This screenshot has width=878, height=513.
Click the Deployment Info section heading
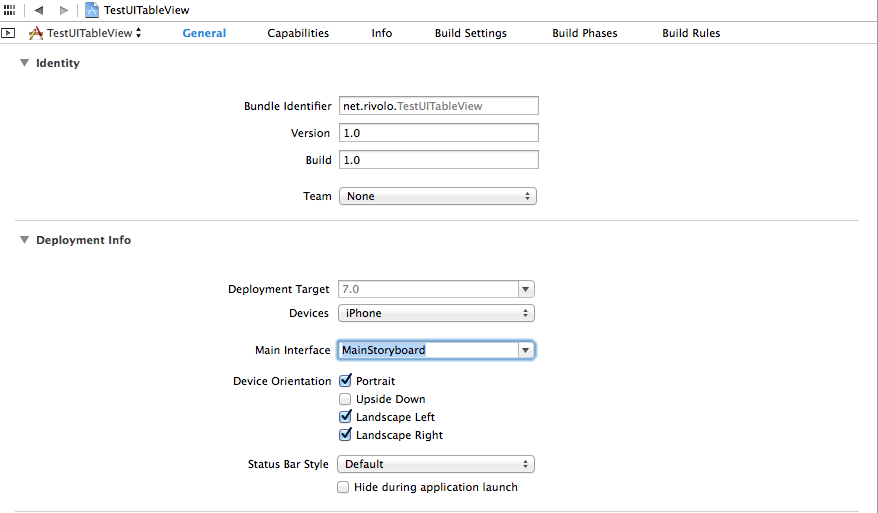[83, 240]
